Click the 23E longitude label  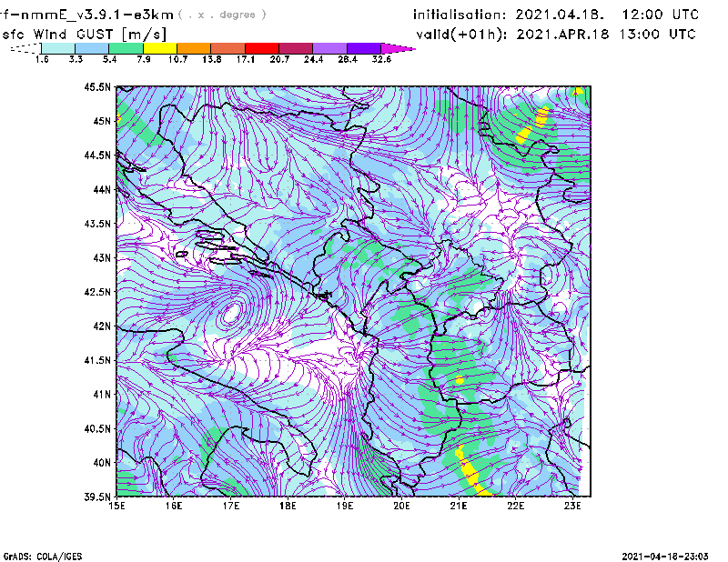[572, 506]
